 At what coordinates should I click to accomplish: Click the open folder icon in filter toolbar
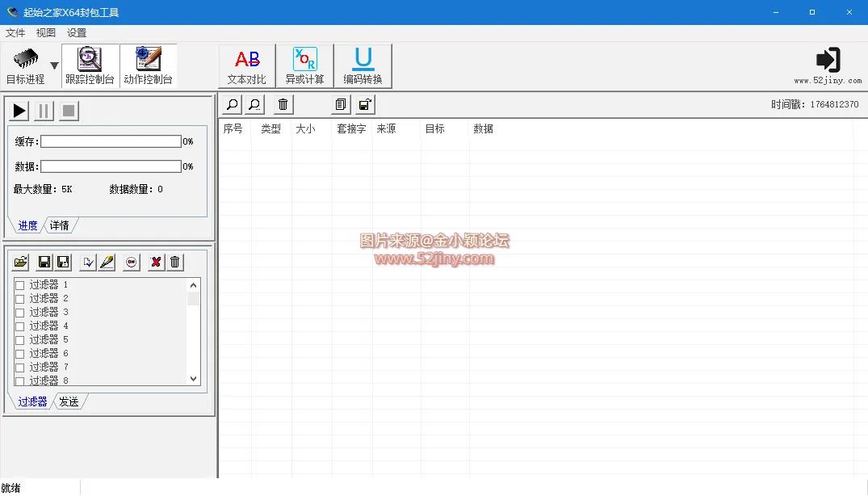21,262
